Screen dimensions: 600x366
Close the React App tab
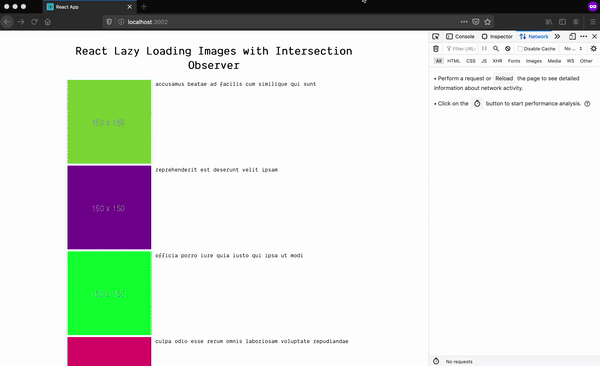(129, 7)
